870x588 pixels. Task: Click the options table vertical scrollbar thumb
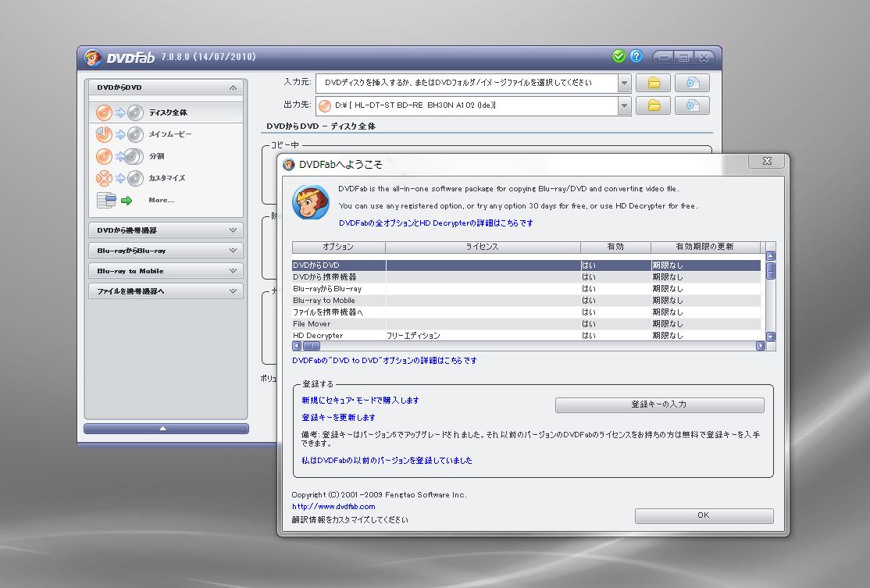click(770, 271)
